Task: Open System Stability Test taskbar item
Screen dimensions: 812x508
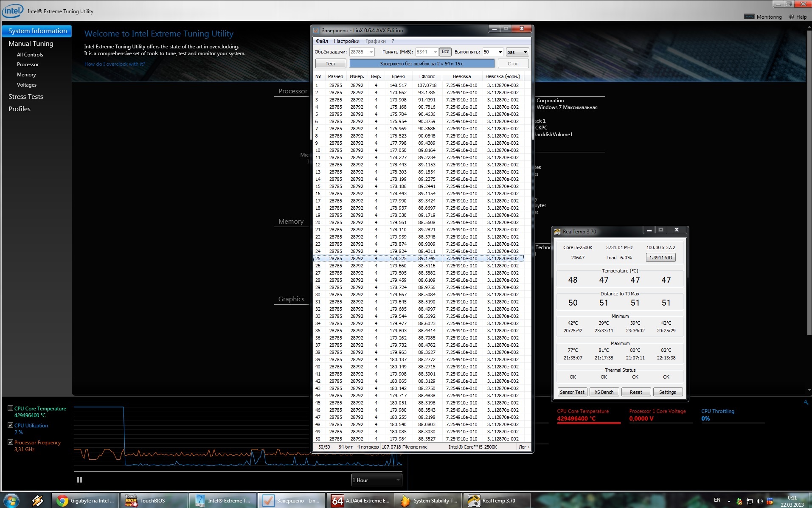Action: [429, 501]
